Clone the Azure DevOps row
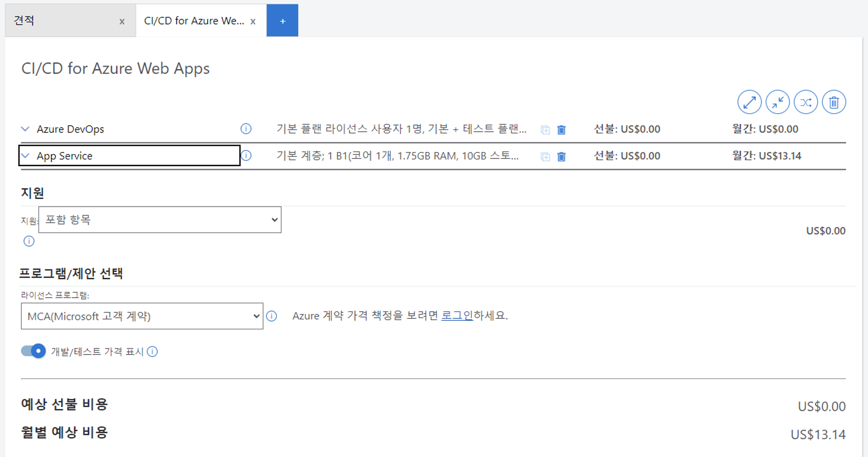 546,130
